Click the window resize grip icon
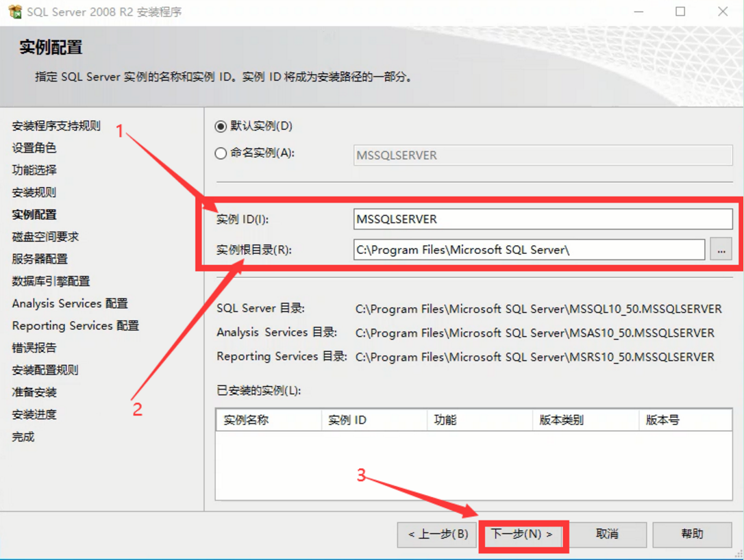 (x=739, y=553)
